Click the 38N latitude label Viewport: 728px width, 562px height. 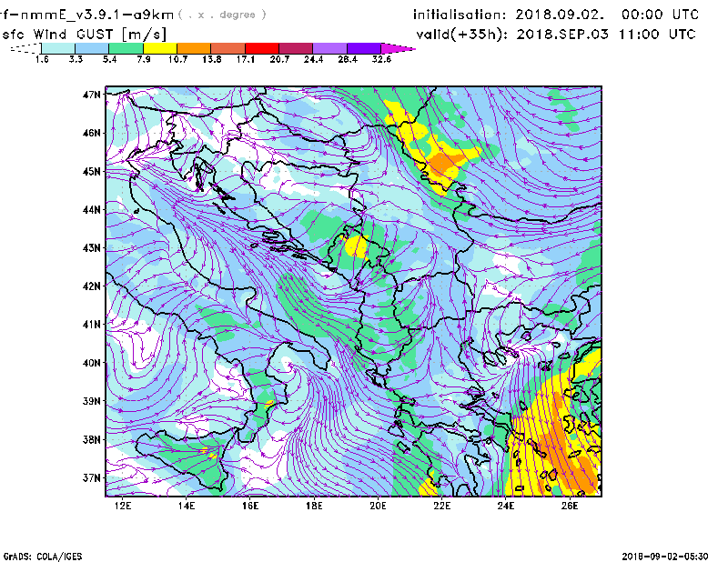(92, 439)
